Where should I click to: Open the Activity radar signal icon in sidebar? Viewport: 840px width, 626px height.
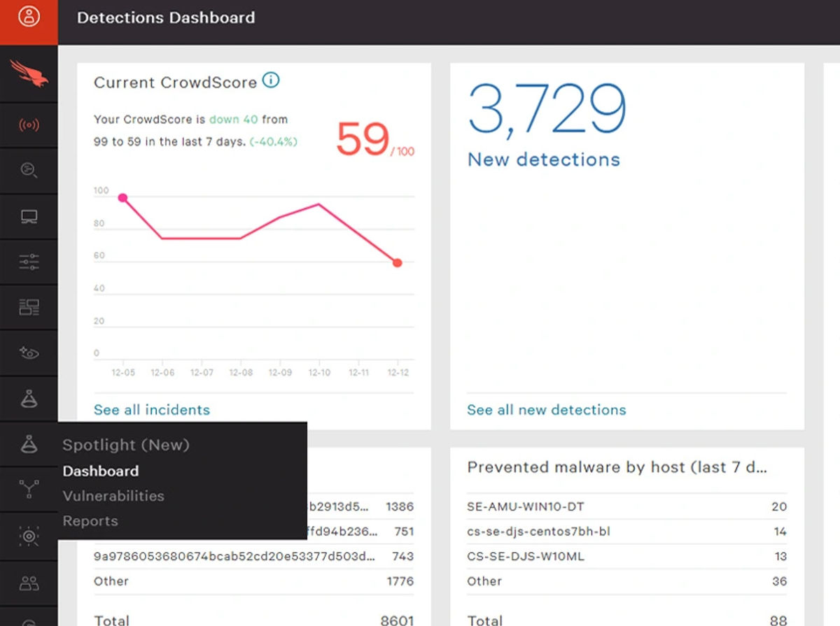click(29, 126)
